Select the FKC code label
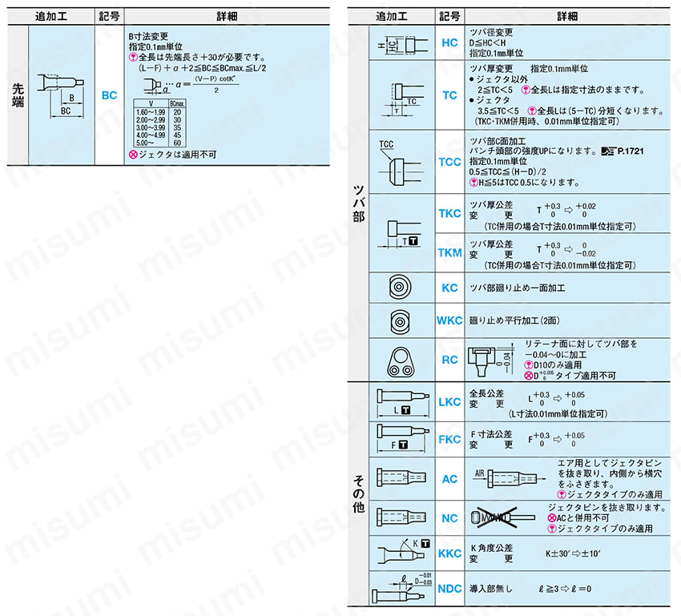This screenshot has height=616, width=681. (450, 439)
